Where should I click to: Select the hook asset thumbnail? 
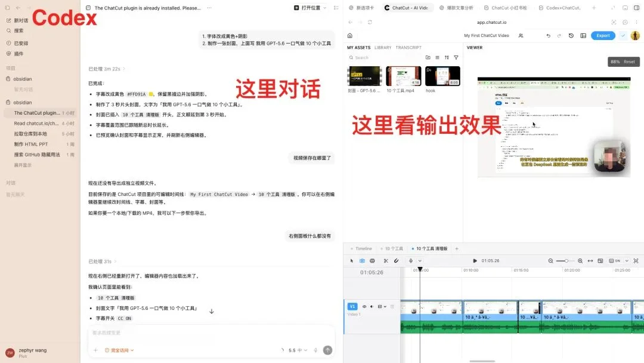(442, 76)
